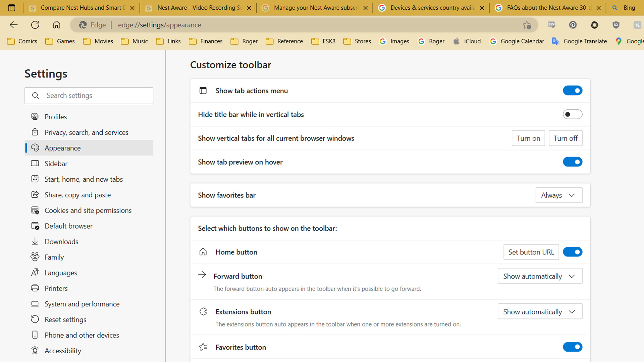Click the Search settings input field
This screenshot has height=362, width=644.
tap(89, 96)
